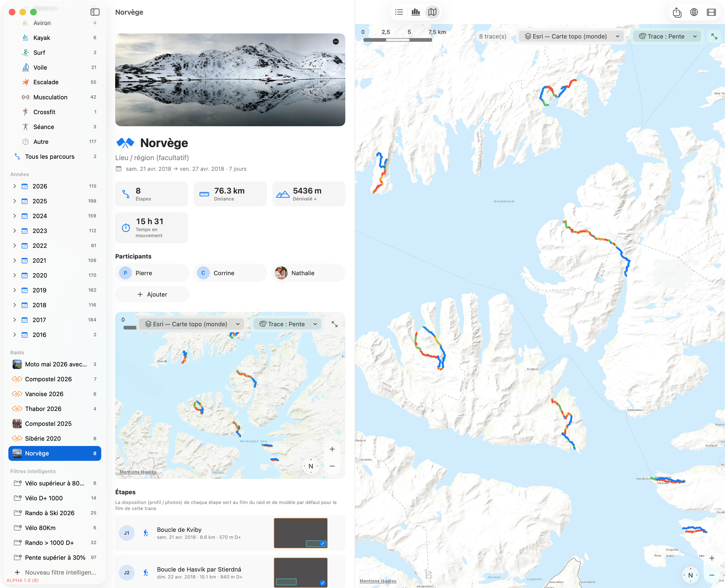Open the film strip icon
Image resolution: width=725 pixels, height=588 pixels.
click(711, 12)
